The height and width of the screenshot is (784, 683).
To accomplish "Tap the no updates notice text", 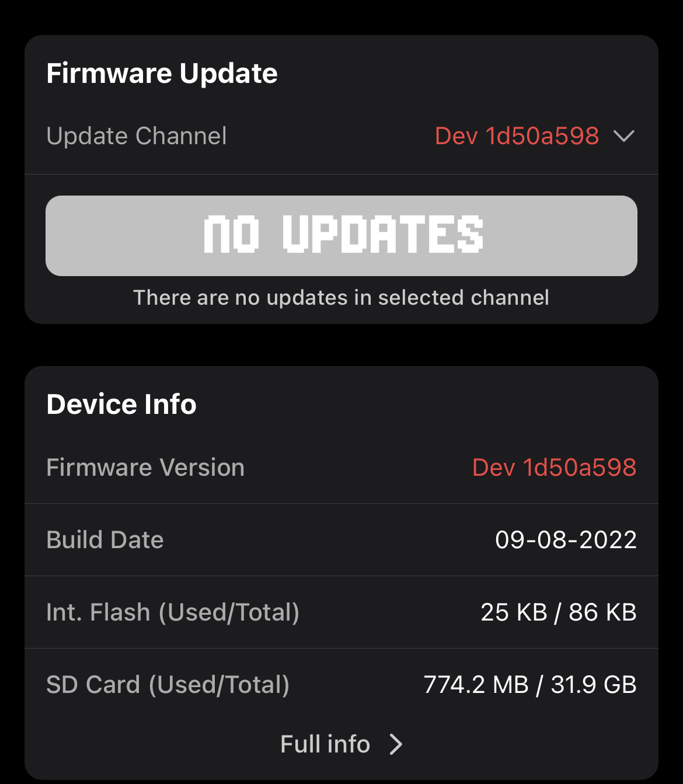I will click(x=341, y=297).
